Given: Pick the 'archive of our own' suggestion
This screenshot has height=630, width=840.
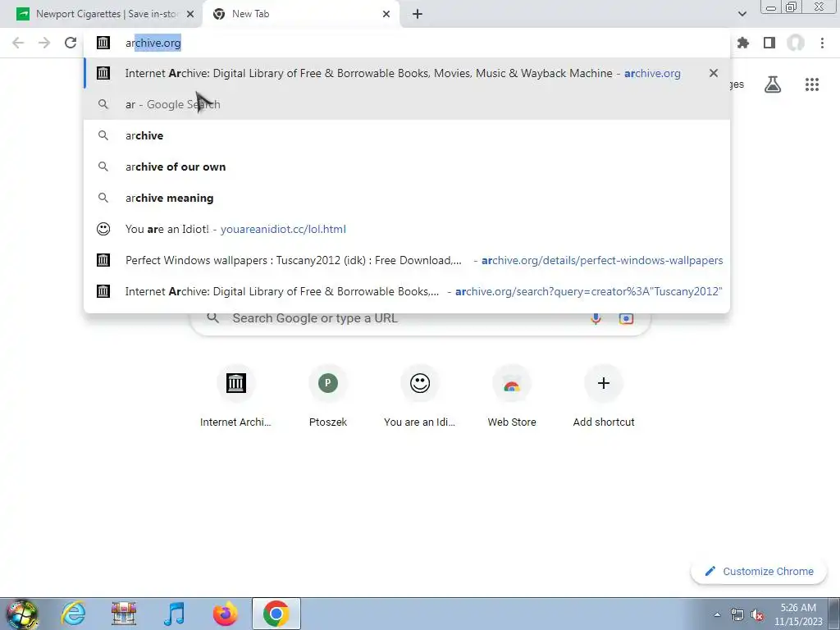Looking at the screenshot, I should coord(407,167).
